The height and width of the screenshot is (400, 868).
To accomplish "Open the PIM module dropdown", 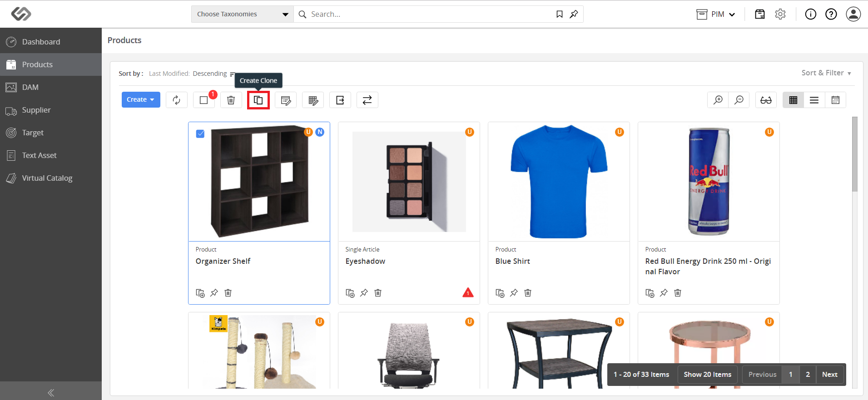I will pos(716,14).
